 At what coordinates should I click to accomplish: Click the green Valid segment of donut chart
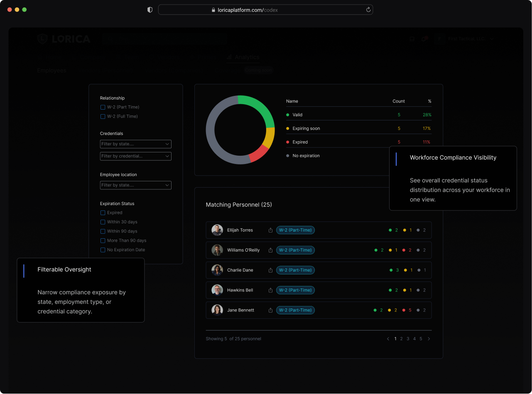pos(260,107)
